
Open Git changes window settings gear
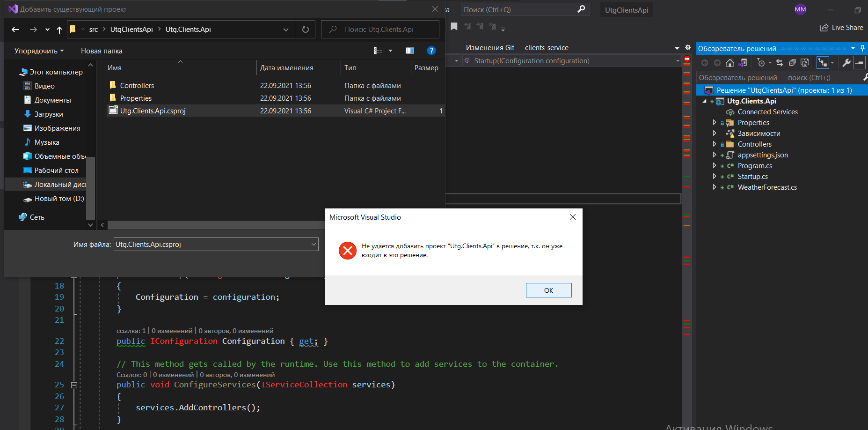pos(688,47)
